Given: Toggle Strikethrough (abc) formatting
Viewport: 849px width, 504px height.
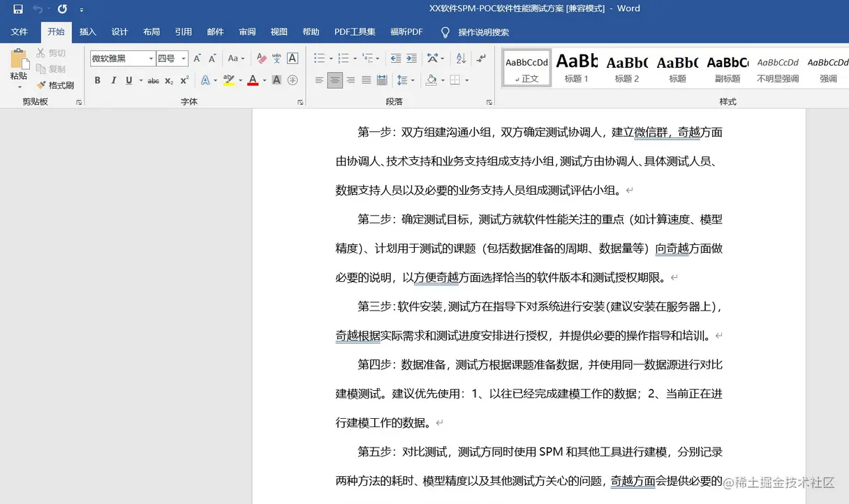Looking at the screenshot, I should coord(153,80).
